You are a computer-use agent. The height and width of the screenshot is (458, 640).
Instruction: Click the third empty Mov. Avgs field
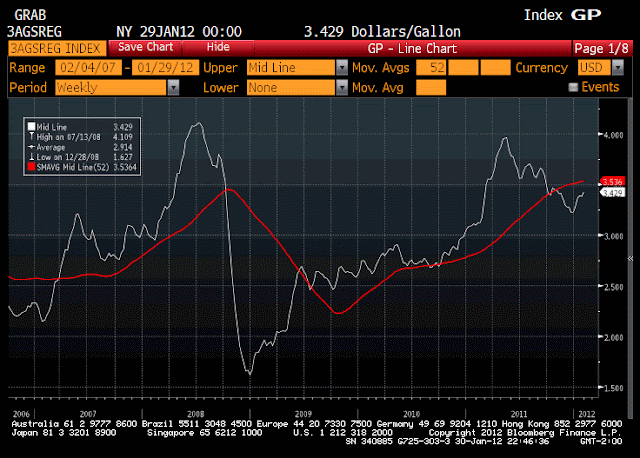click(x=496, y=68)
